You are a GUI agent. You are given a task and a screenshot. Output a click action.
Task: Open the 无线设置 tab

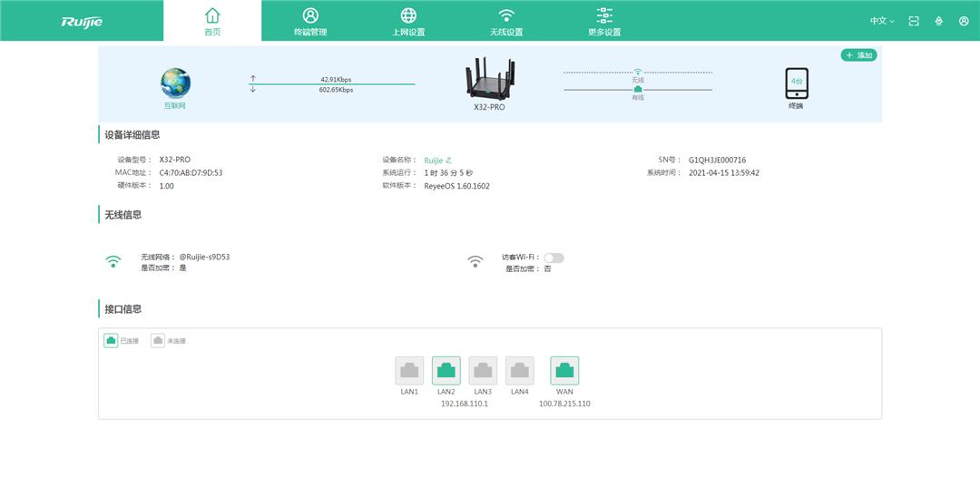click(x=506, y=21)
